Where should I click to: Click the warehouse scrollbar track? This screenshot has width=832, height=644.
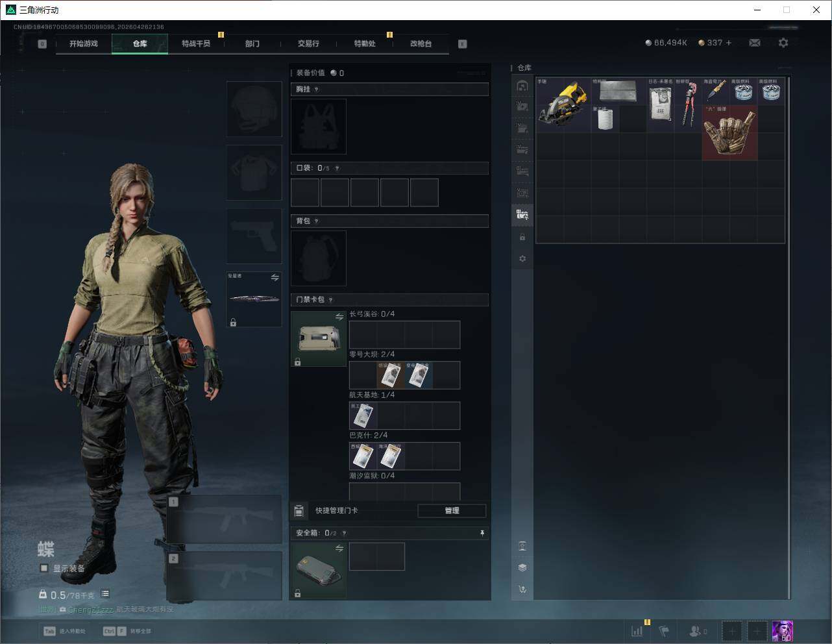point(789,338)
